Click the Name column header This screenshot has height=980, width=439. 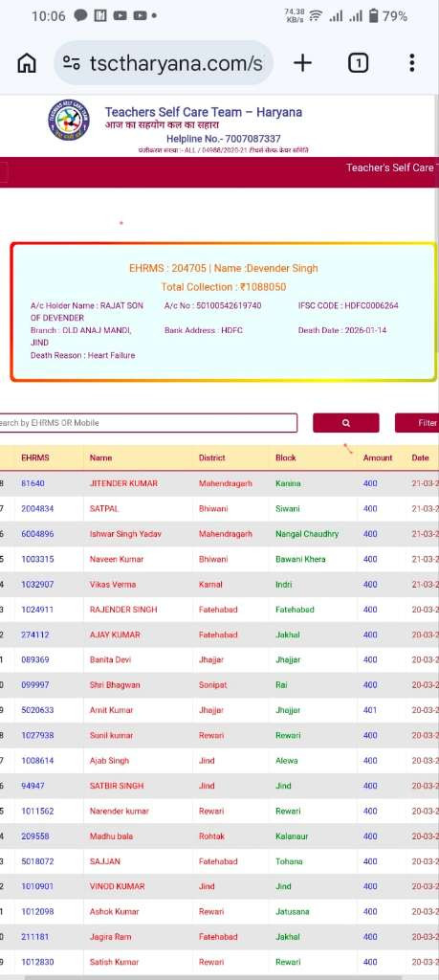point(100,457)
